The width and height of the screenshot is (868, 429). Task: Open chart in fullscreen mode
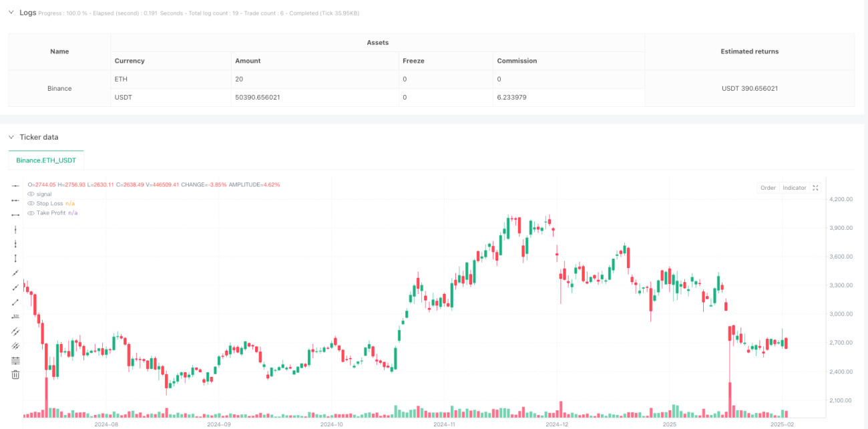point(815,188)
